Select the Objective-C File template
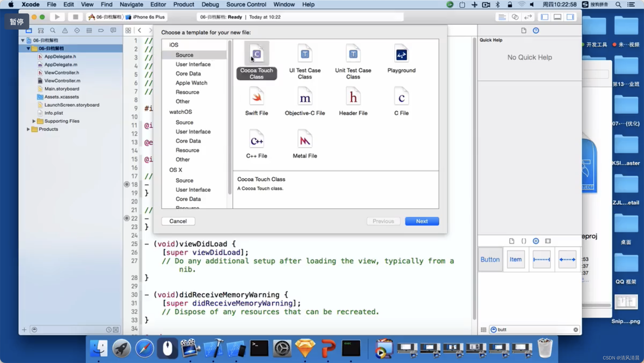Screen dimensions: 644x363 coord(304,102)
